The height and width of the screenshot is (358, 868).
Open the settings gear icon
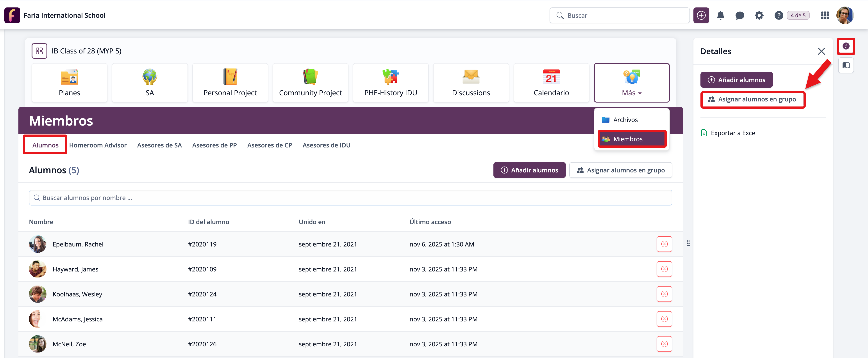759,16
